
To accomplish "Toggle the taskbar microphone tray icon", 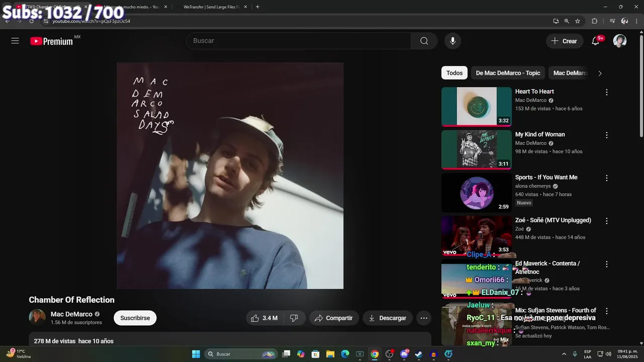I will (x=575, y=354).
